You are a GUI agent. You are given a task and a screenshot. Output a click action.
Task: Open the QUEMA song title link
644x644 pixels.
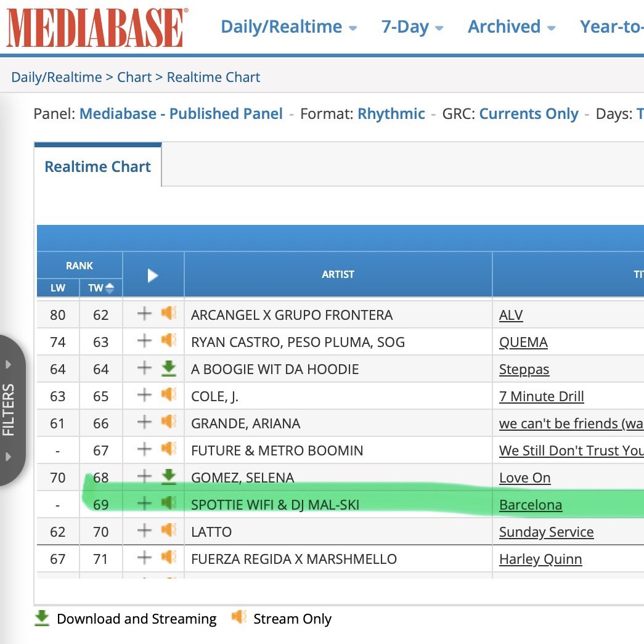(x=523, y=342)
